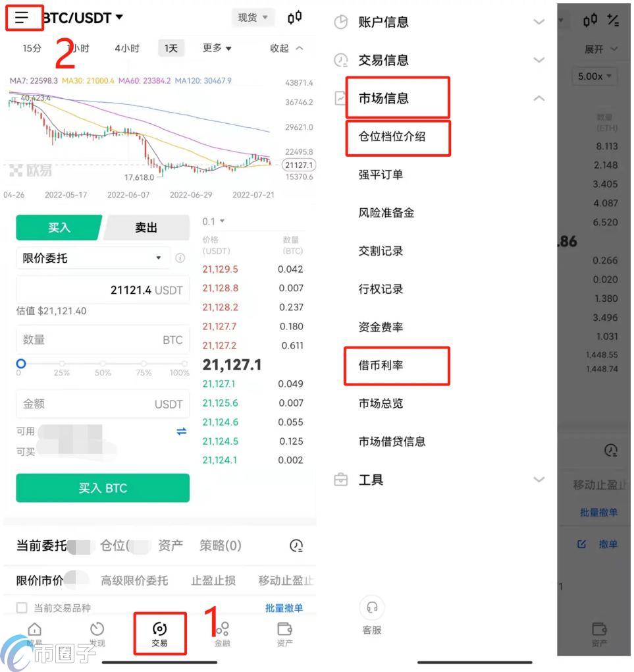Open the 资产 wallet icon in bottom bar
The height and width of the screenshot is (672, 634).
tap(285, 634)
